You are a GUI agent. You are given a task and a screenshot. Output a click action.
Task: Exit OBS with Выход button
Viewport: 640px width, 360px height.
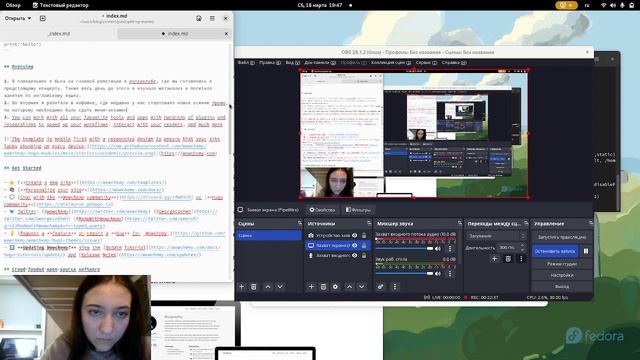(x=562, y=287)
